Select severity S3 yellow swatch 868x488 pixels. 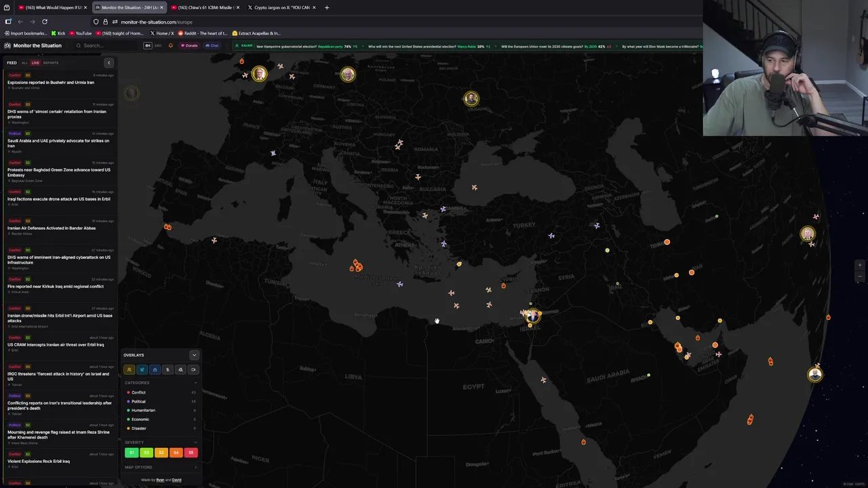(161, 452)
